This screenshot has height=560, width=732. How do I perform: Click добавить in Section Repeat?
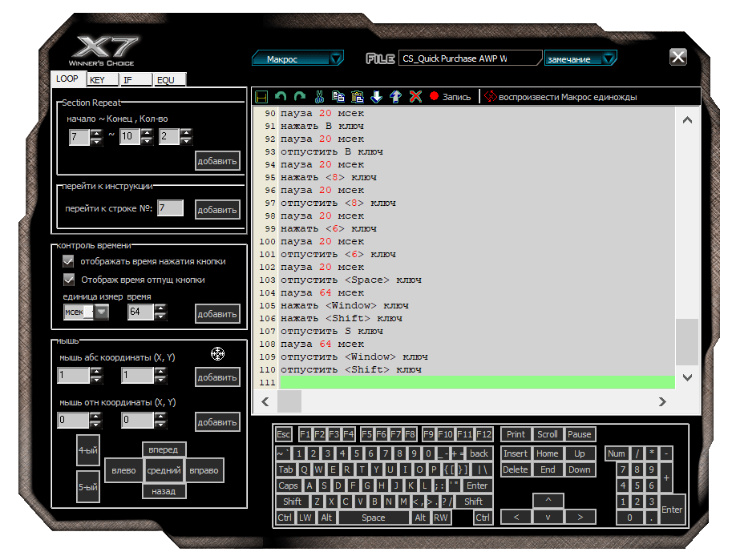(x=217, y=161)
